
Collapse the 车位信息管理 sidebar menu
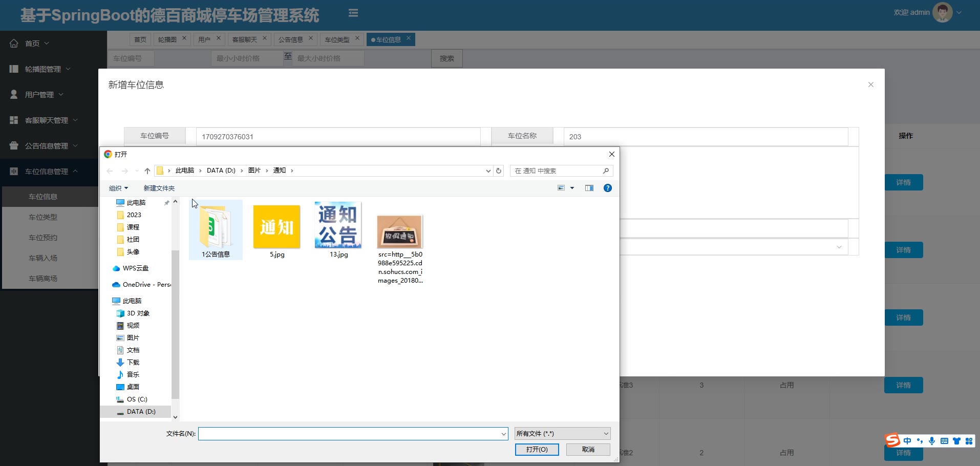click(x=44, y=172)
